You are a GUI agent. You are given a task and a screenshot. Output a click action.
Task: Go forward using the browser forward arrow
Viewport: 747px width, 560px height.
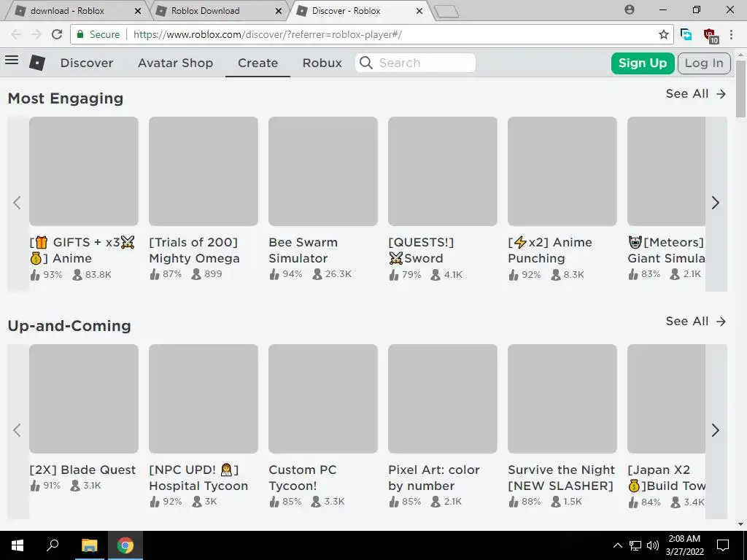36,34
